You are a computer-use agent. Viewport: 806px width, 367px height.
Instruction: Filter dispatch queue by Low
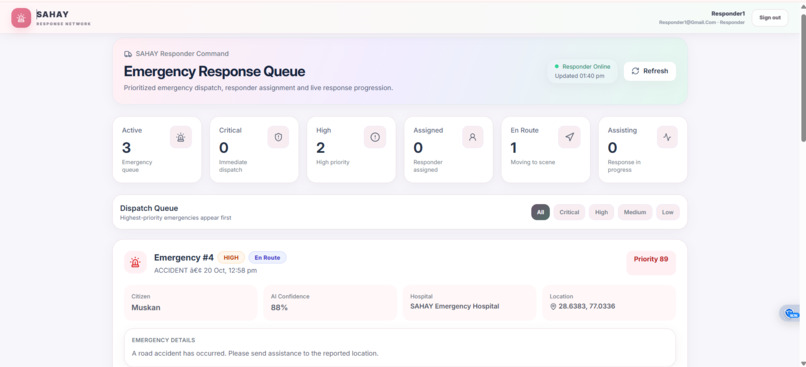[x=668, y=212]
